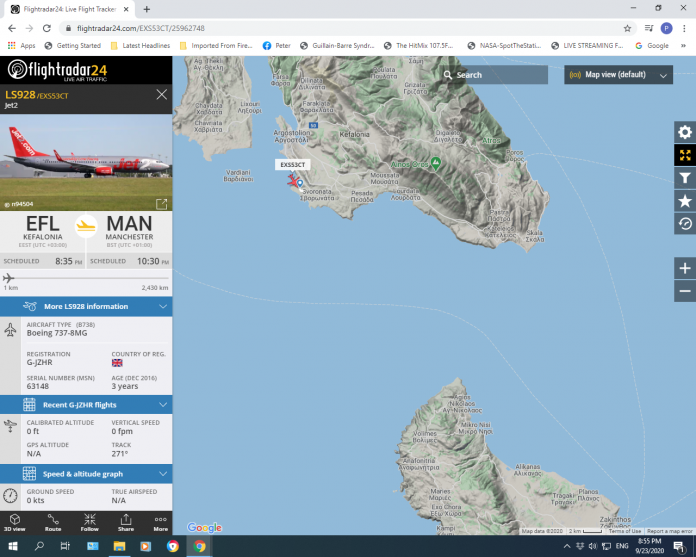696x557 pixels.
Task: Open Task View on the taskbar
Action: [65, 546]
